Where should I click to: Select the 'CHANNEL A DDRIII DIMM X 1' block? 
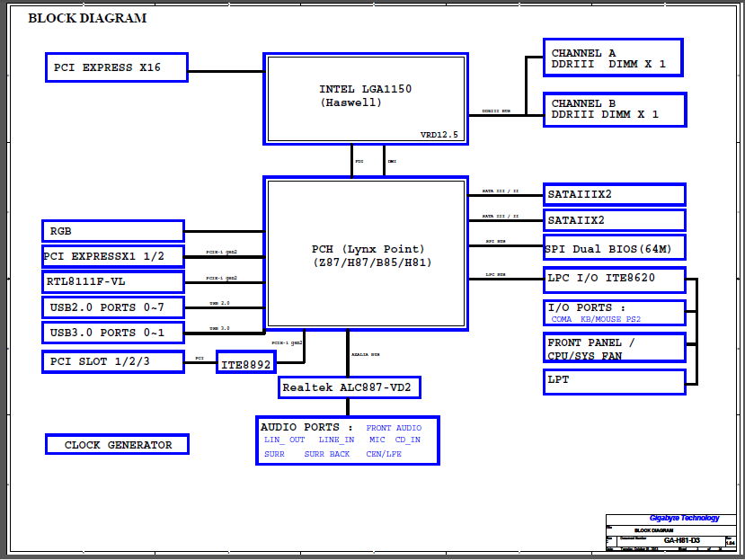coord(613,58)
